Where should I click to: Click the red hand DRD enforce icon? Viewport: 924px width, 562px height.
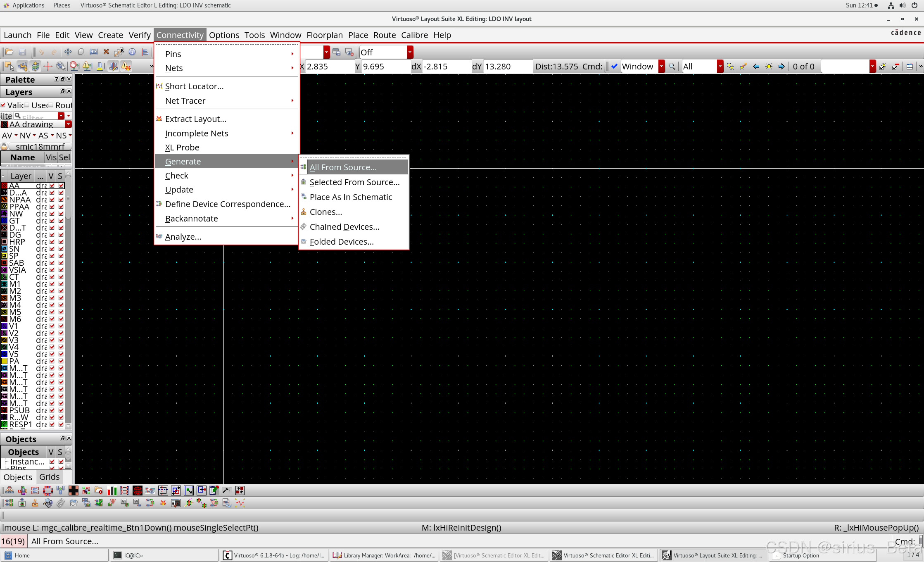(74, 66)
